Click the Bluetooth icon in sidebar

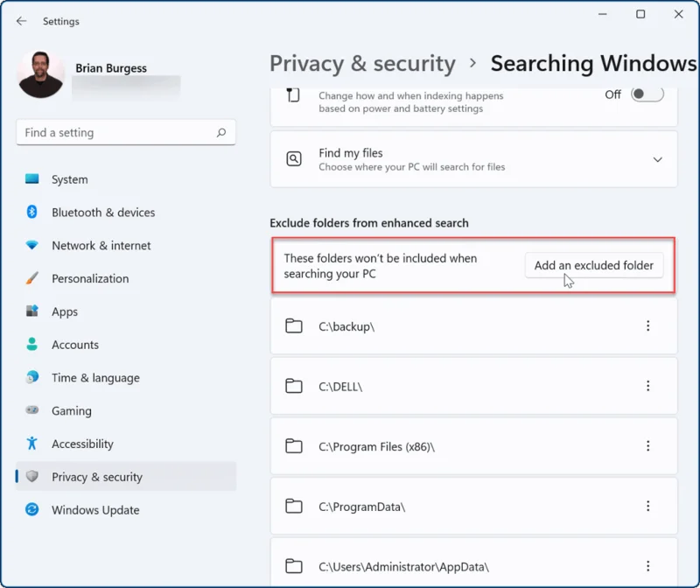[x=31, y=212]
